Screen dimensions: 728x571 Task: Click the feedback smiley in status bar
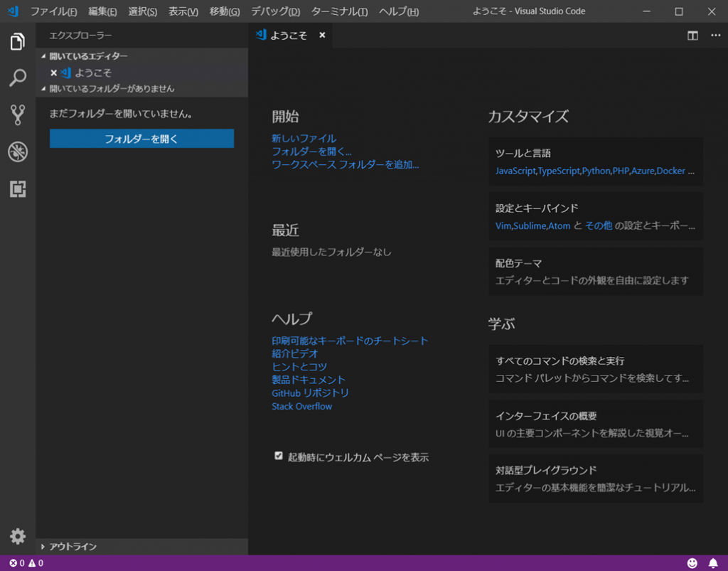pos(692,563)
